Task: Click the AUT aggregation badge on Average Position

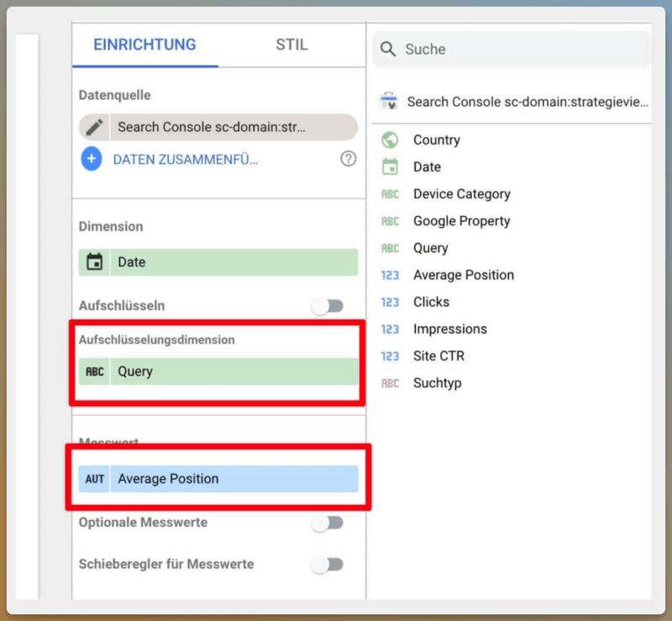Action: [x=95, y=479]
